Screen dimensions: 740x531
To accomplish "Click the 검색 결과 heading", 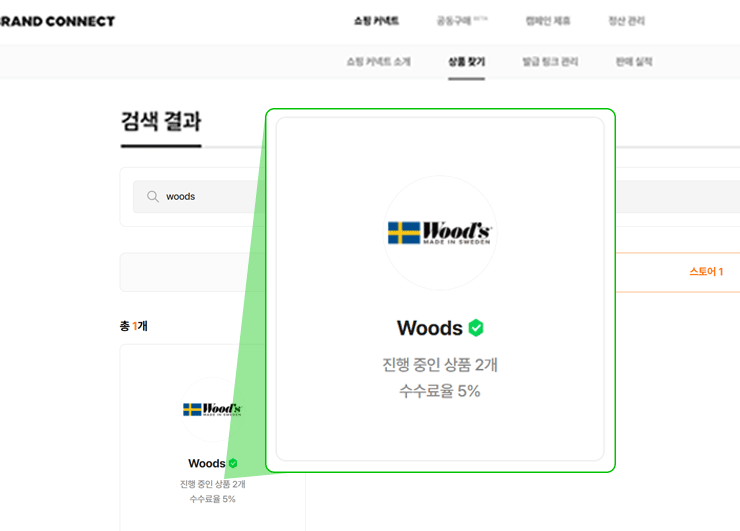I will [161, 121].
